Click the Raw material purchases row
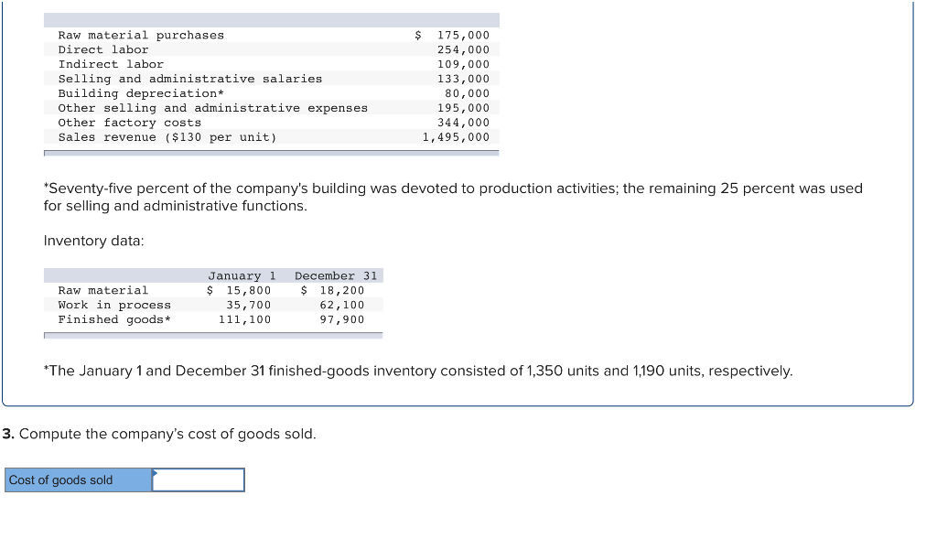The height and width of the screenshot is (560, 937). pos(140,35)
